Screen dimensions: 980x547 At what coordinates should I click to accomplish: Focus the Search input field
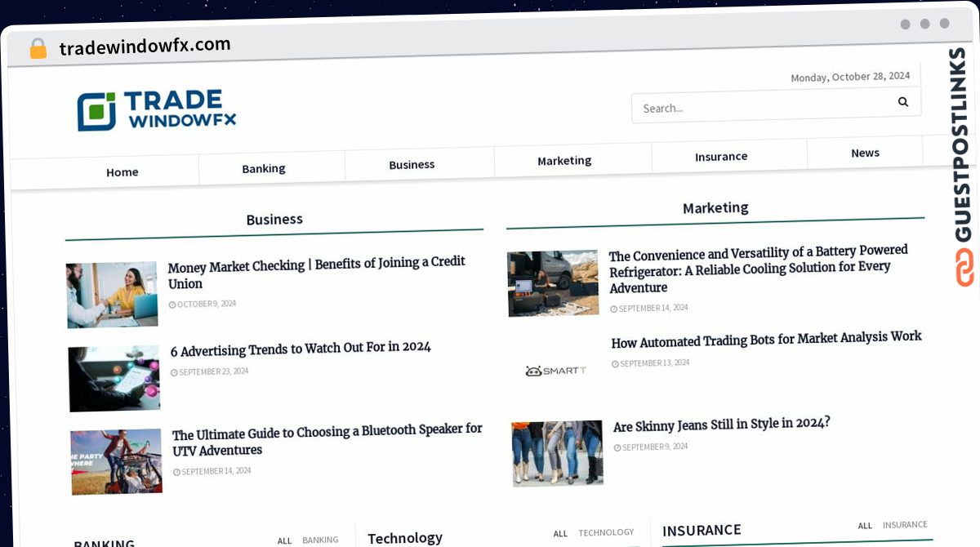[x=776, y=105]
